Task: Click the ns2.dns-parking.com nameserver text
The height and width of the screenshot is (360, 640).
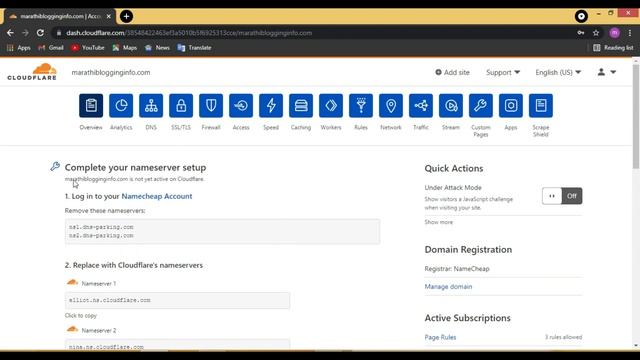Action: (101, 236)
